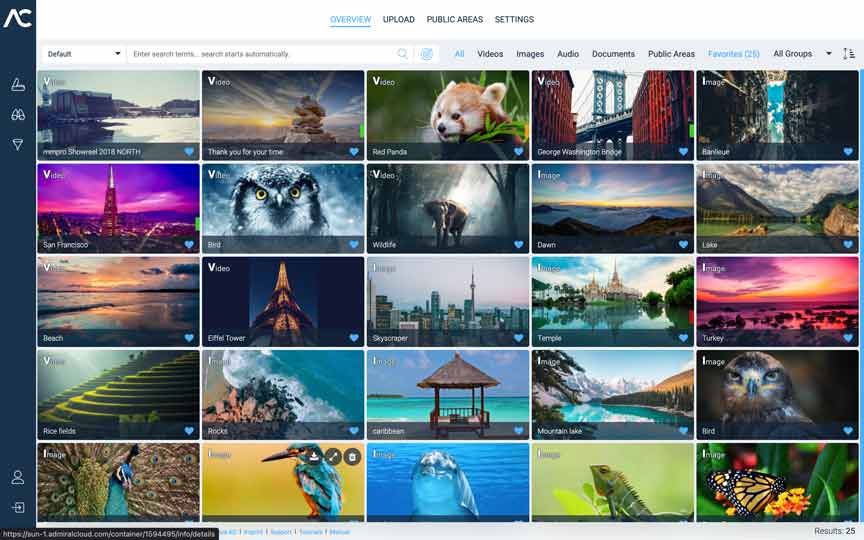
Task: Click the AdmiralCloud logo icon
Action: [x=18, y=18]
